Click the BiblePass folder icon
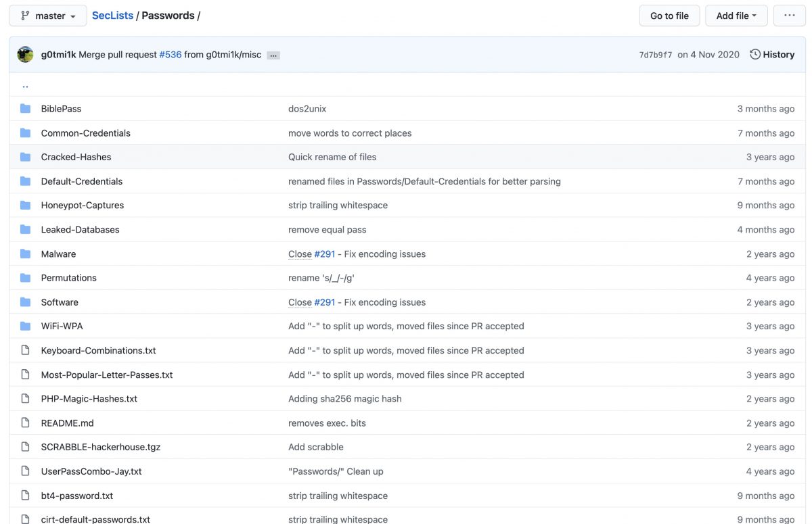Image resolution: width=812 pixels, height=524 pixels. [x=26, y=109]
